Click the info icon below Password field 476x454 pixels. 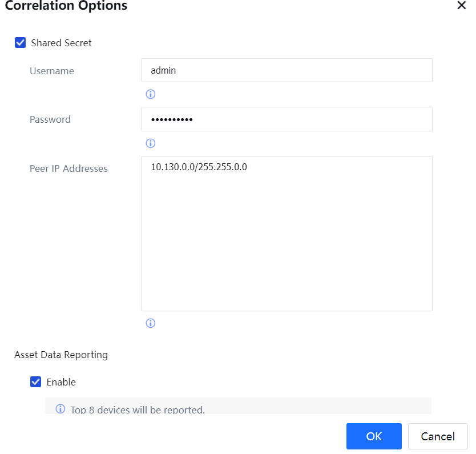(x=151, y=143)
